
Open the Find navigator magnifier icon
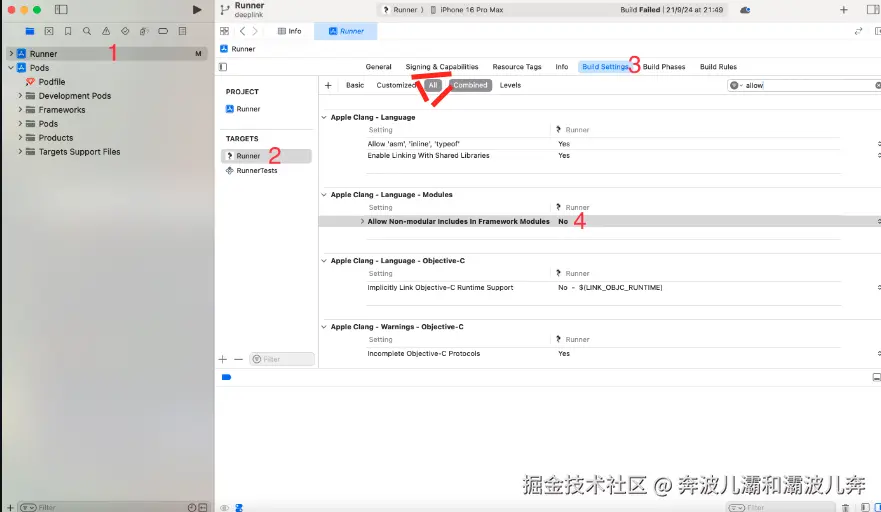87,31
